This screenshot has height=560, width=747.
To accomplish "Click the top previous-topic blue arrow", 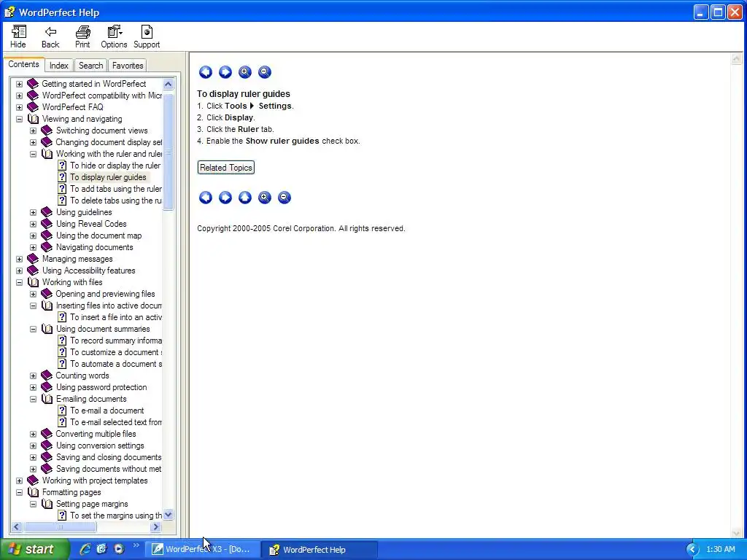I will tap(205, 72).
